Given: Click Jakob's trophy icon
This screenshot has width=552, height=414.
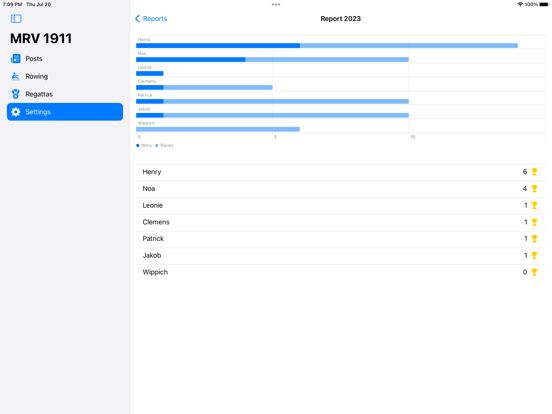Looking at the screenshot, I should point(534,255).
